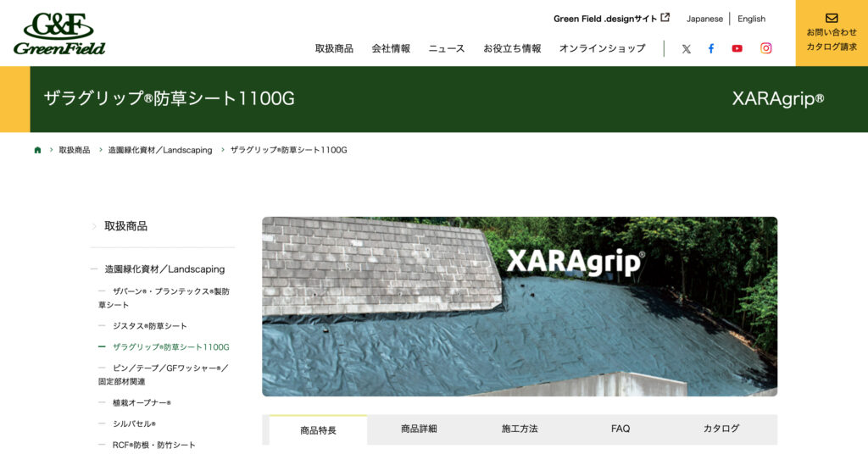Open the オンラインショップ navigation menu
Image resolution: width=868 pixels, height=454 pixels.
[x=602, y=48]
